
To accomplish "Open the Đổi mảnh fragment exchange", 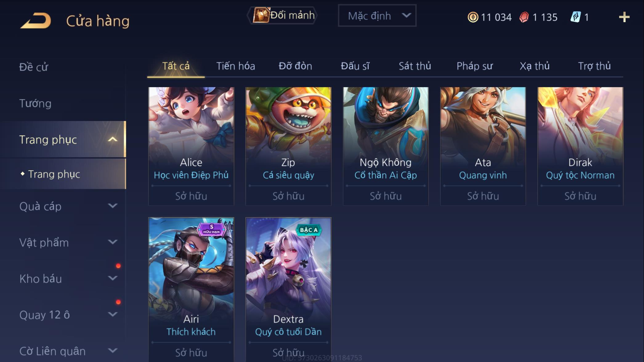I will coord(282,15).
